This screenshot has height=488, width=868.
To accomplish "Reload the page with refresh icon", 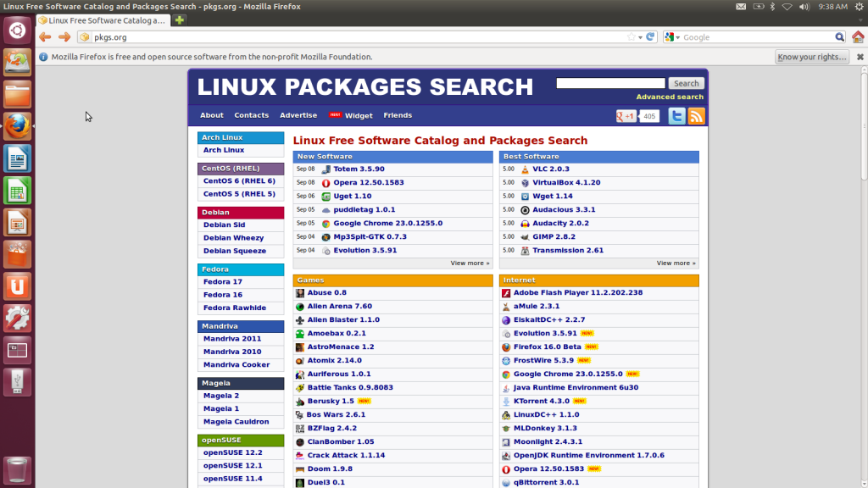I will point(650,37).
